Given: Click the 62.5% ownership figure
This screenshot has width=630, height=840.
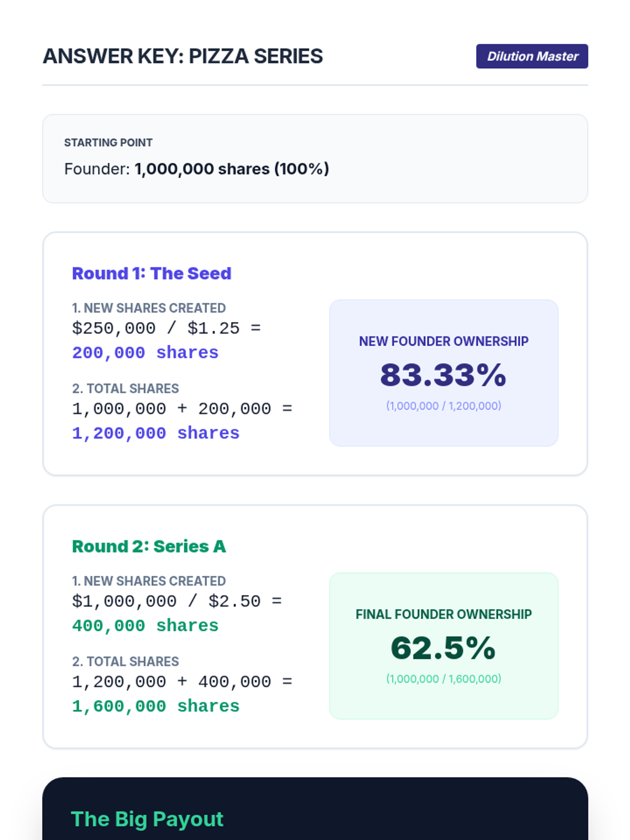Looking at the screenshot, I should coord(443,648).
